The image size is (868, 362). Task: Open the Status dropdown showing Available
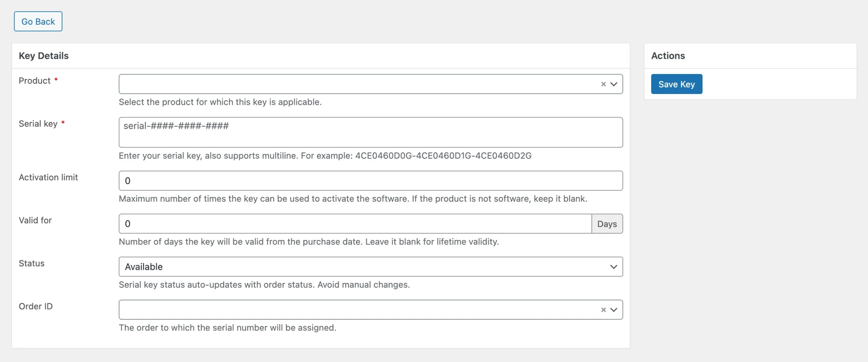pos(370,267)
